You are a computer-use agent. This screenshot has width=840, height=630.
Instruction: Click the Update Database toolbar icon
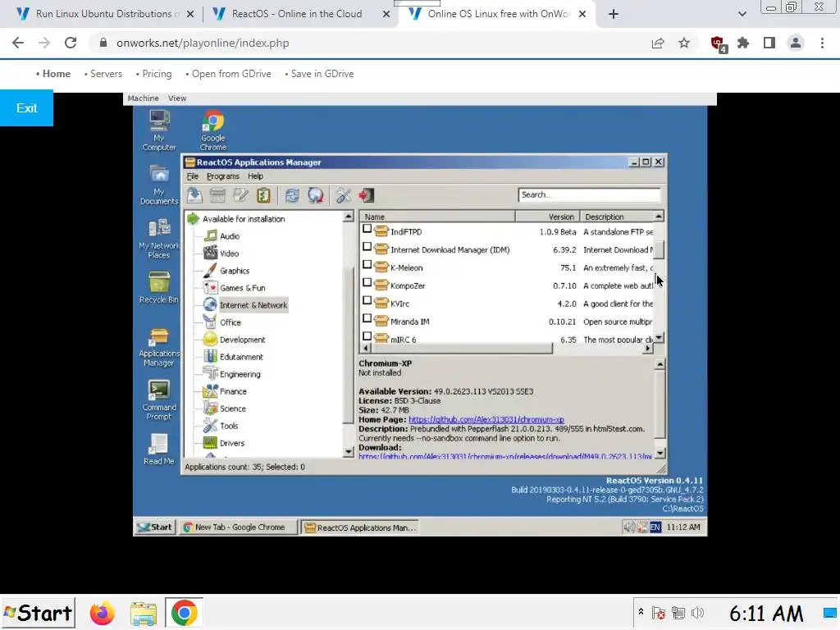point(316,195)
